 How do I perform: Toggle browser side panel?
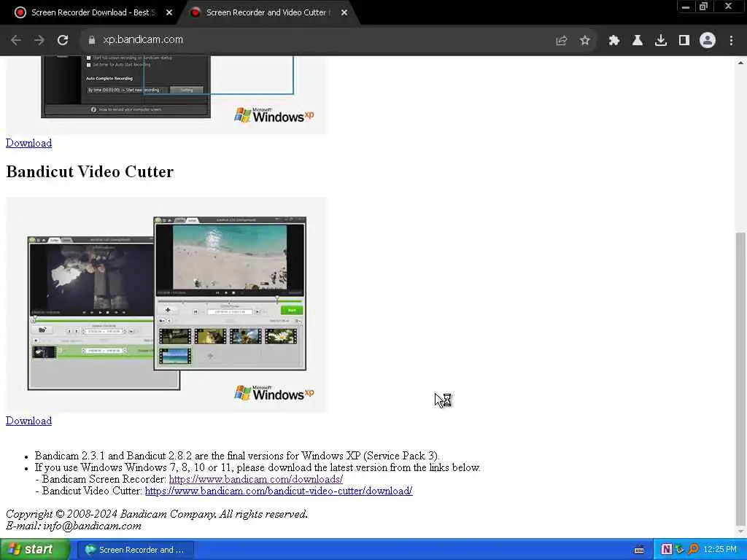point(684,41)
